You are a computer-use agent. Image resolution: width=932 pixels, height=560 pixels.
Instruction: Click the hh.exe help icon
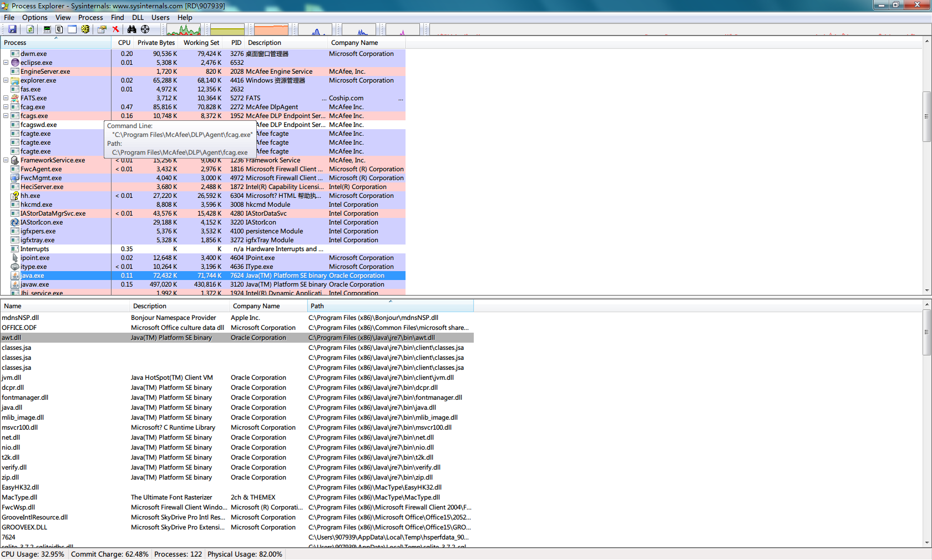click(15, 196)
